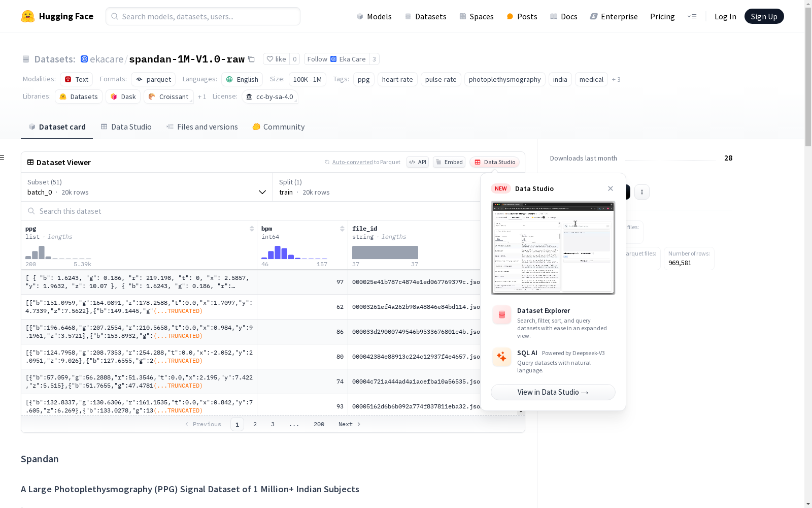The height and width of the screenshot is (508, 812).
Task: Click the Auto-converted to Parquet link
Action: point(366,162)
